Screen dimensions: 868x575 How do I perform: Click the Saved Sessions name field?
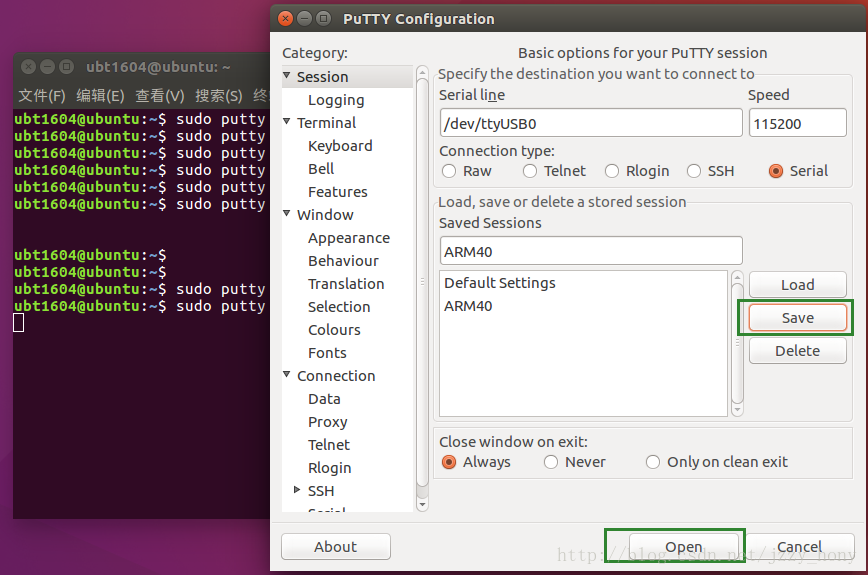pos(591,251)
